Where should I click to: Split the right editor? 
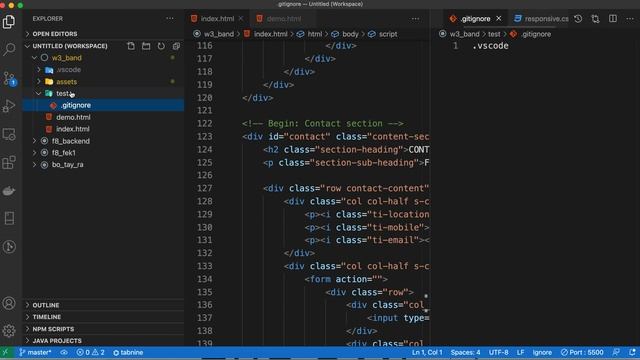pos(613,18)
